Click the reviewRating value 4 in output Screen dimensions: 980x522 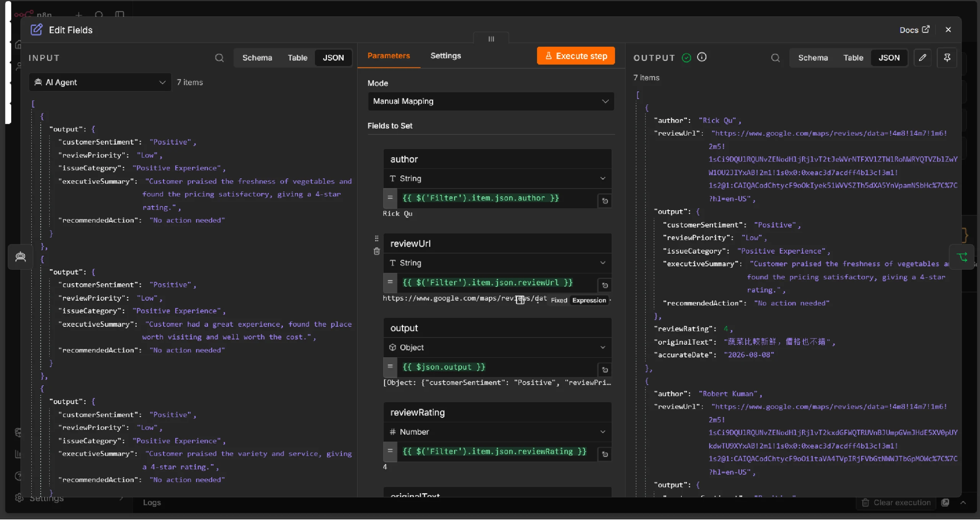click(x=726, y=329)
